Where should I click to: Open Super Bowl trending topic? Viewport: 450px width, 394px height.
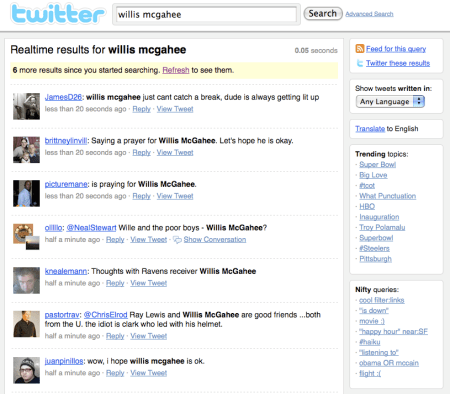(378, 164)
